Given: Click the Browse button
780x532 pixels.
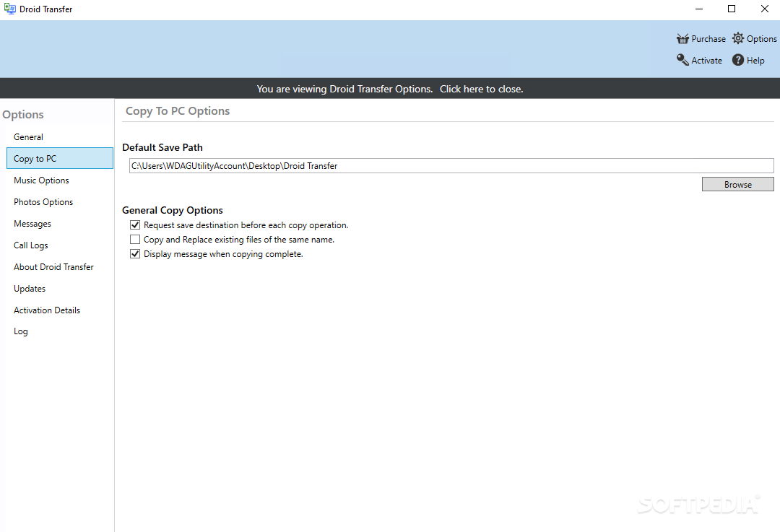Looking at the screenshot, I should pos(737,184).
